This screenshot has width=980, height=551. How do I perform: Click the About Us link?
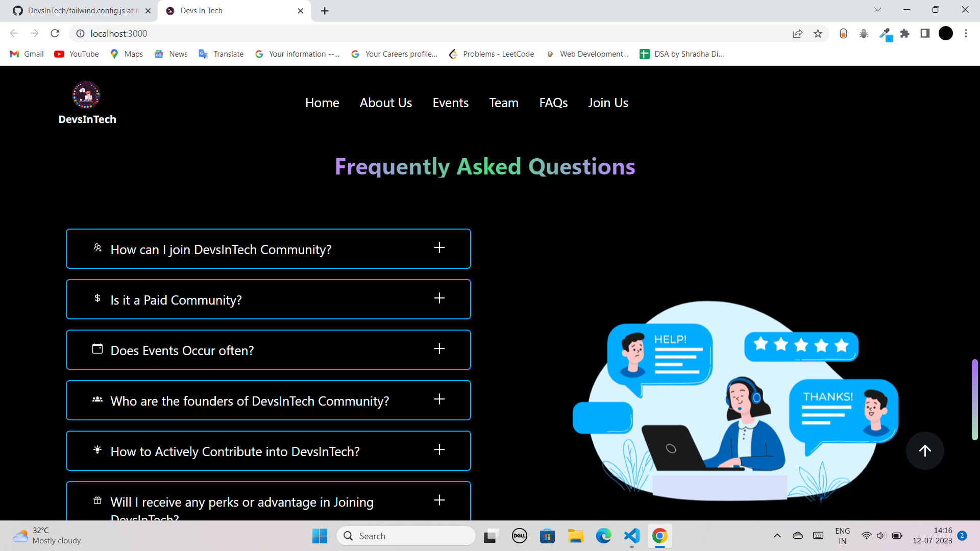tap(385, 103)
